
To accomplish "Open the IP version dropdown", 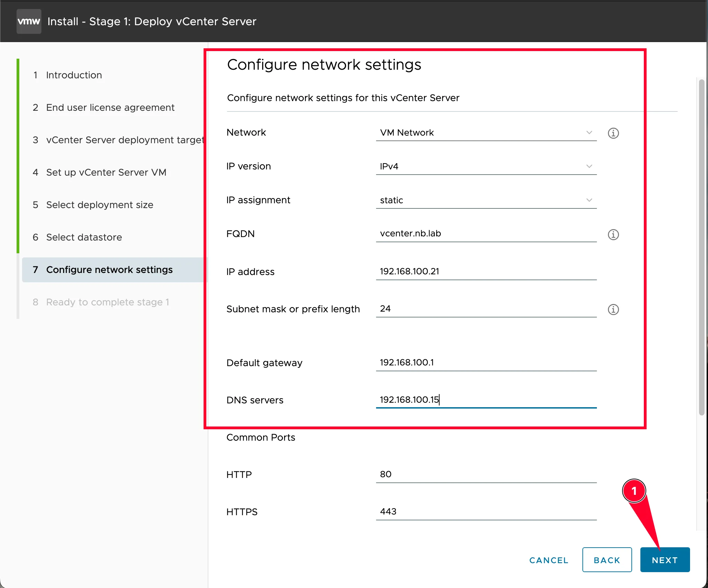I will click(x=486, y=166).
